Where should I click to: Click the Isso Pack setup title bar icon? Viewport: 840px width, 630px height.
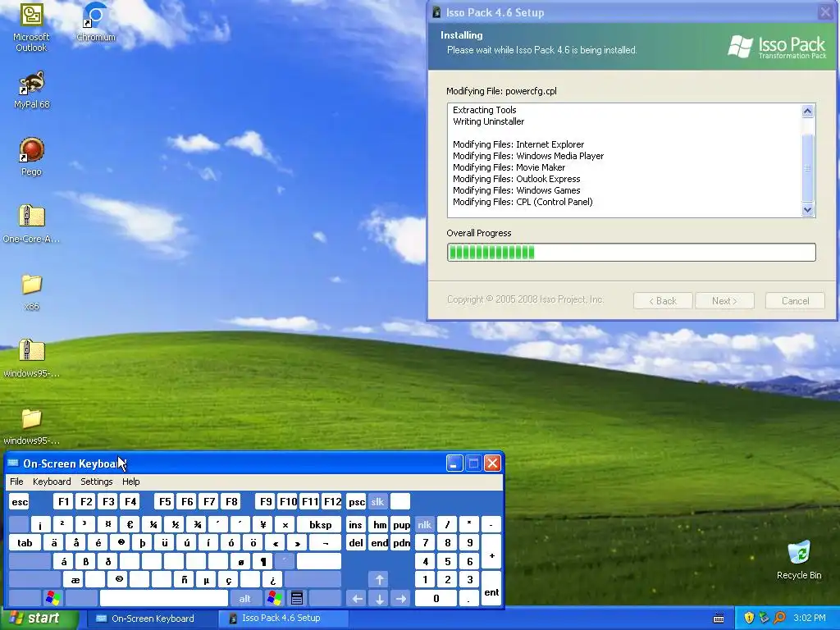(436, 12)
